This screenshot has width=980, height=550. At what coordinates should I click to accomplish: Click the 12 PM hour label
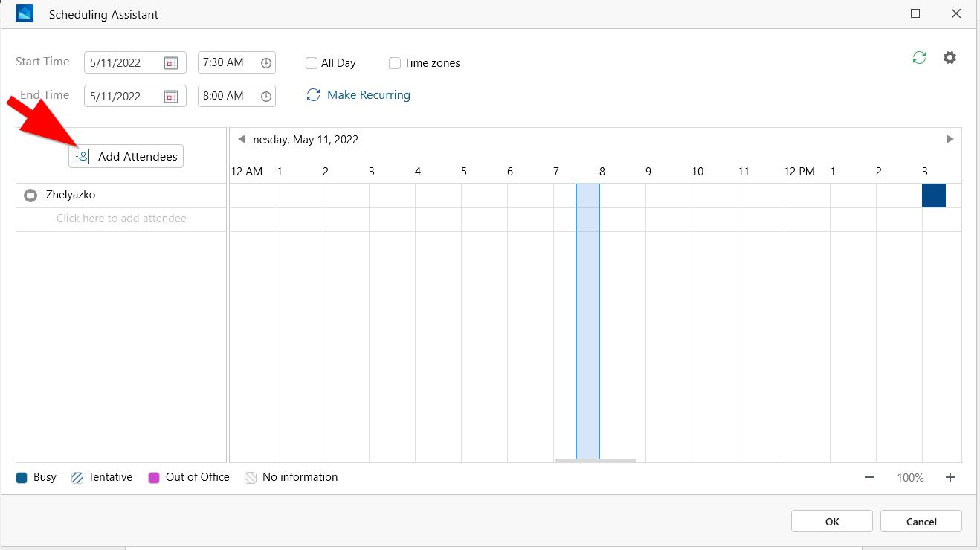[799, 172]
